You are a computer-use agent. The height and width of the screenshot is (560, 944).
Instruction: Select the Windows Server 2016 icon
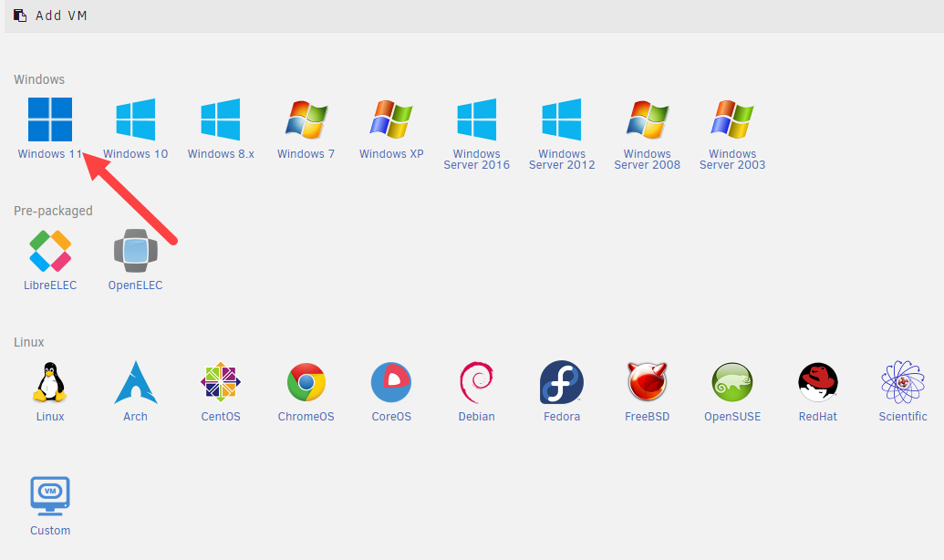[x=477, y=119]
